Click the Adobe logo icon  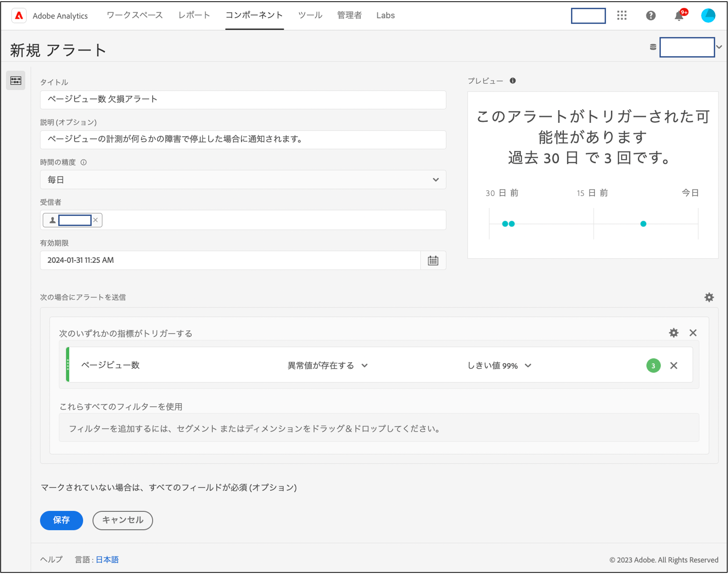point(19,16)
